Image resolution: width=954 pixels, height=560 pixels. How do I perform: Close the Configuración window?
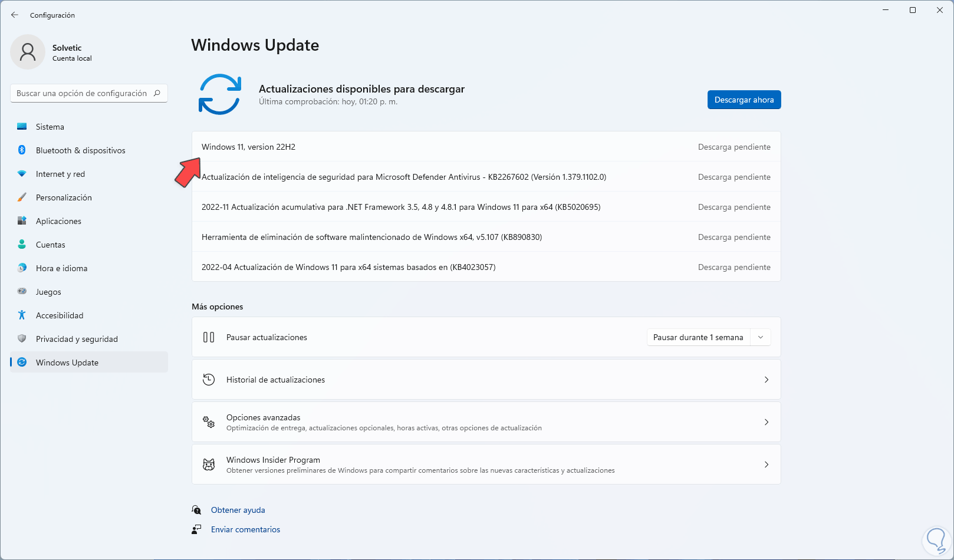pos(940,10)
